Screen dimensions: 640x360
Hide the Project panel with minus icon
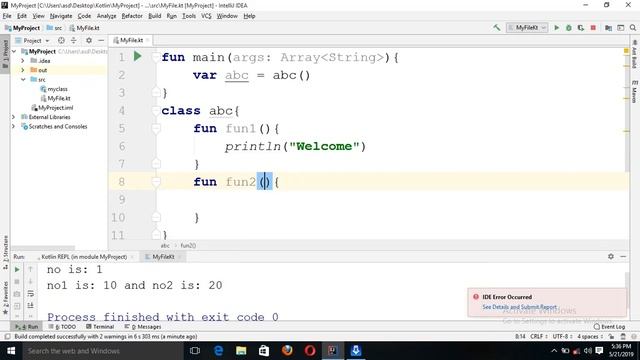click(x=101, y=40)
